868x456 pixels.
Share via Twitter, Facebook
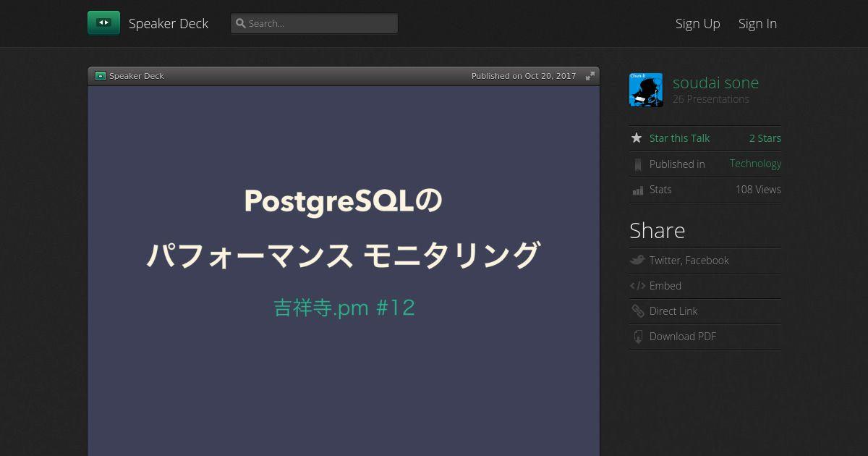pos(689,261)
